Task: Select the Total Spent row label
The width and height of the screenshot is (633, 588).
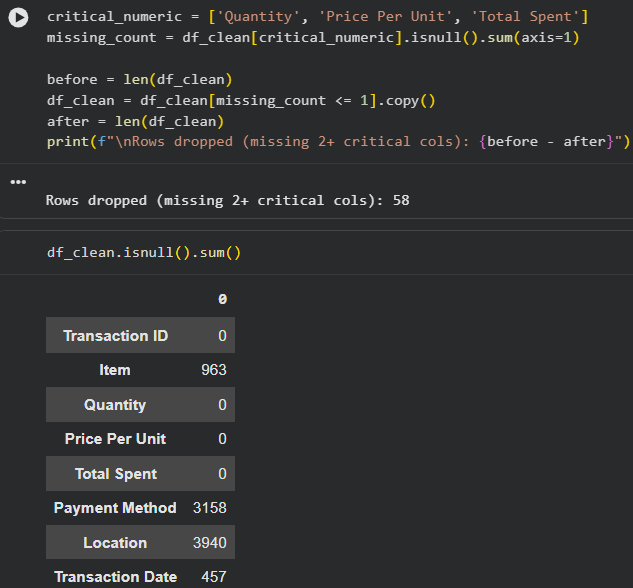Action: 115,474
